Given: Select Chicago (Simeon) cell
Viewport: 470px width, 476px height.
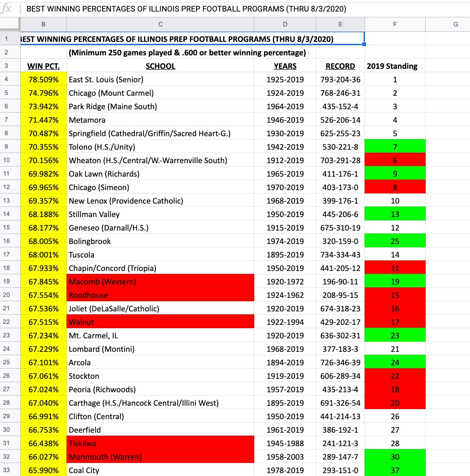Looking at the screenshot, I should click(x=160, y=187).
